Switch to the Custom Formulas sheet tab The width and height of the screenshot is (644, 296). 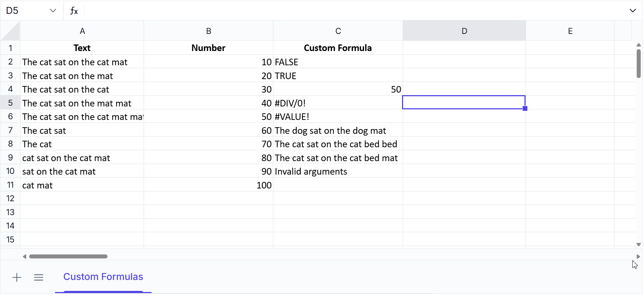tap(103, 277)
